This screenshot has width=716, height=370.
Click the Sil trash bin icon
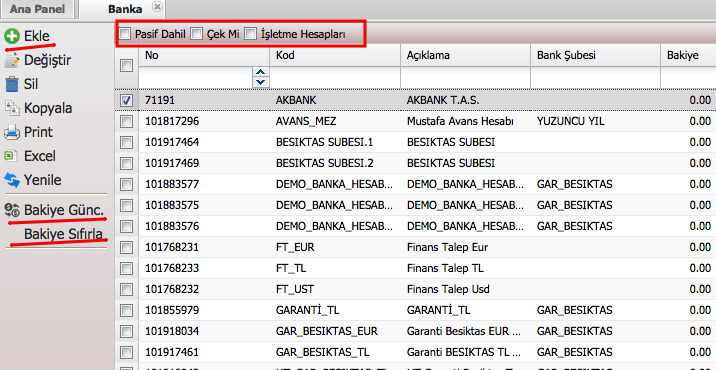(x=12, y=84)
